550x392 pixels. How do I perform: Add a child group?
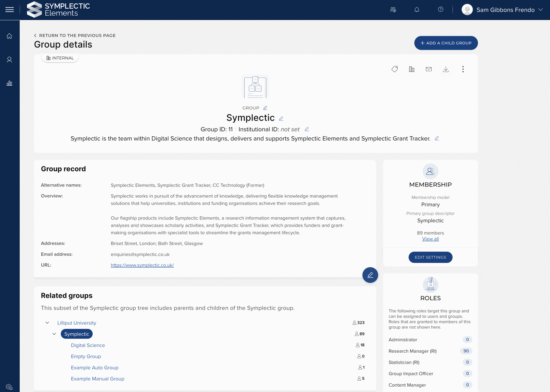(x=446, y=43)
